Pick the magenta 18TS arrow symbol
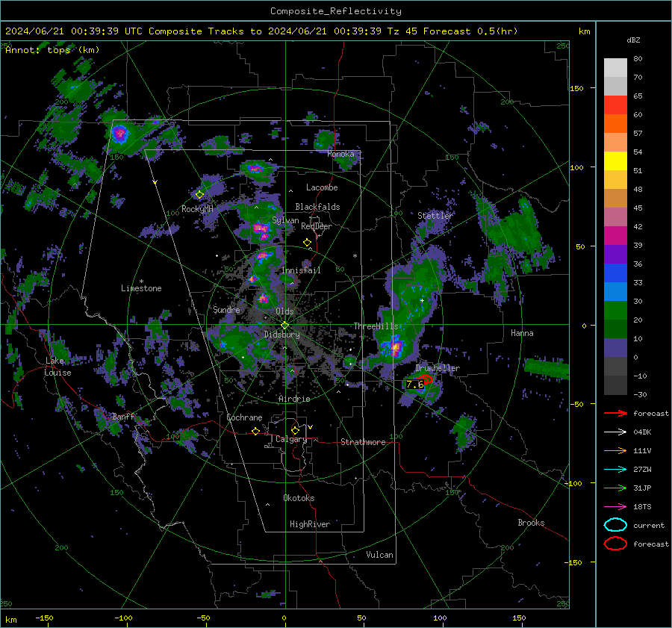Viewport: 672px width, 628px height. (x=615, y=507)
